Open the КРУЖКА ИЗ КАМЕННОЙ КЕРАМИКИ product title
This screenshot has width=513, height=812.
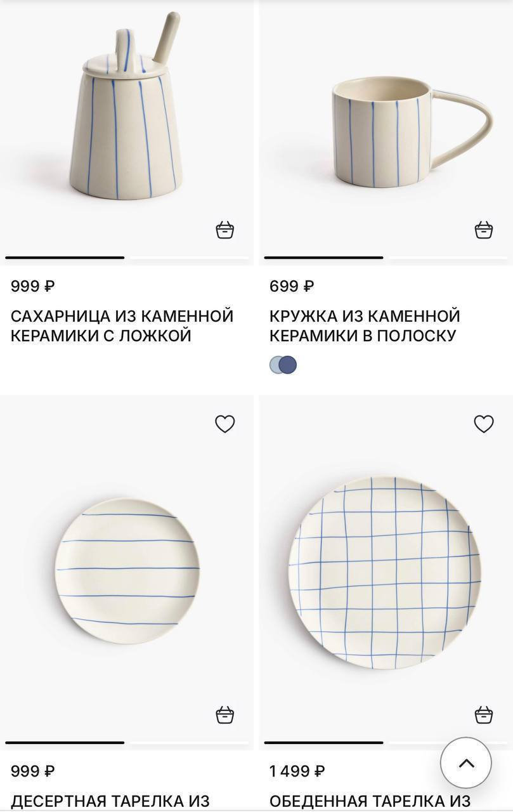coord(365,325)
